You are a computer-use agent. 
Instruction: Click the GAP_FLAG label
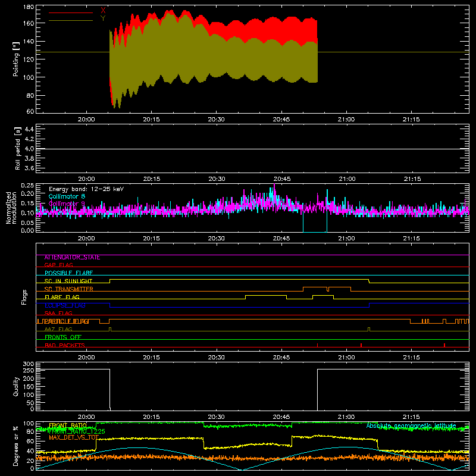click(58, 265)
